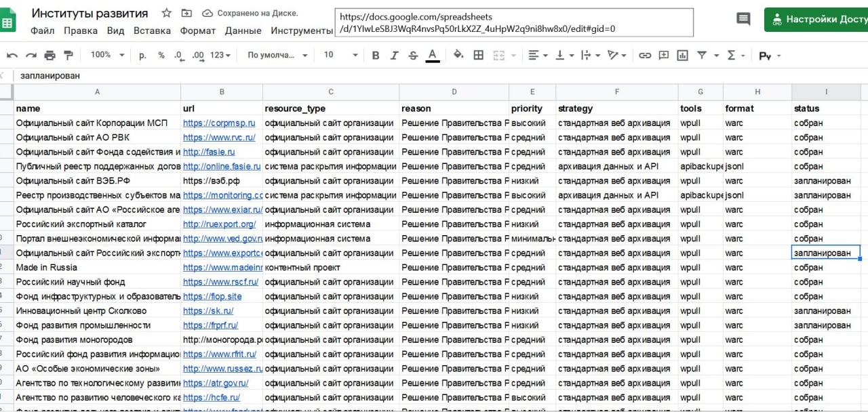Open the 123 number format dropdown
Screen dimensions: 868x412
point(220,55)
